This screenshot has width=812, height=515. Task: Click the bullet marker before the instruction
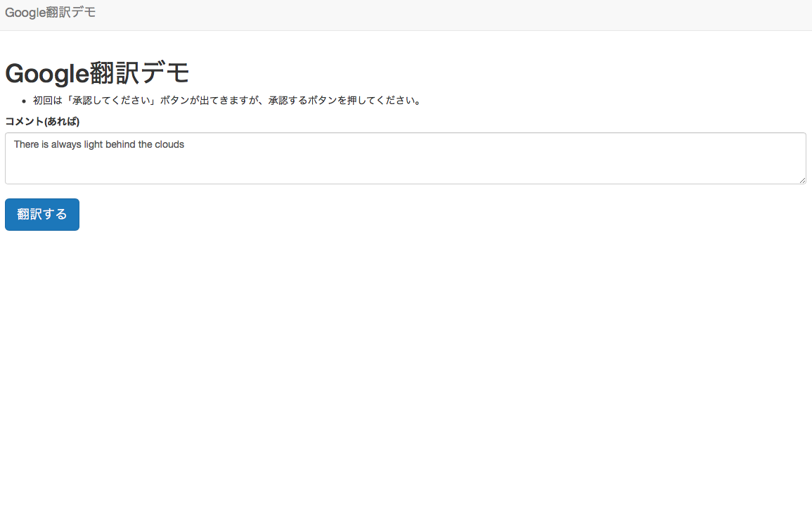(x=24, y=101)
